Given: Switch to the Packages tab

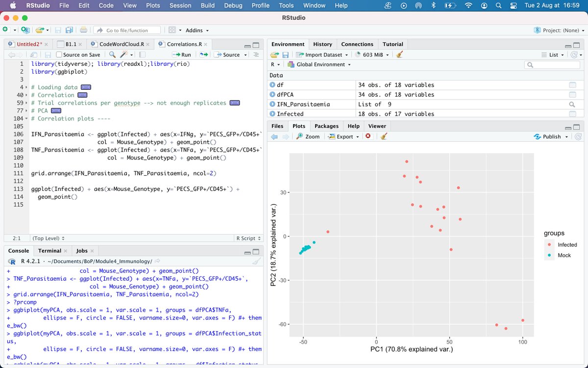Looking at the screenshot, I should (x=326, y=126).
